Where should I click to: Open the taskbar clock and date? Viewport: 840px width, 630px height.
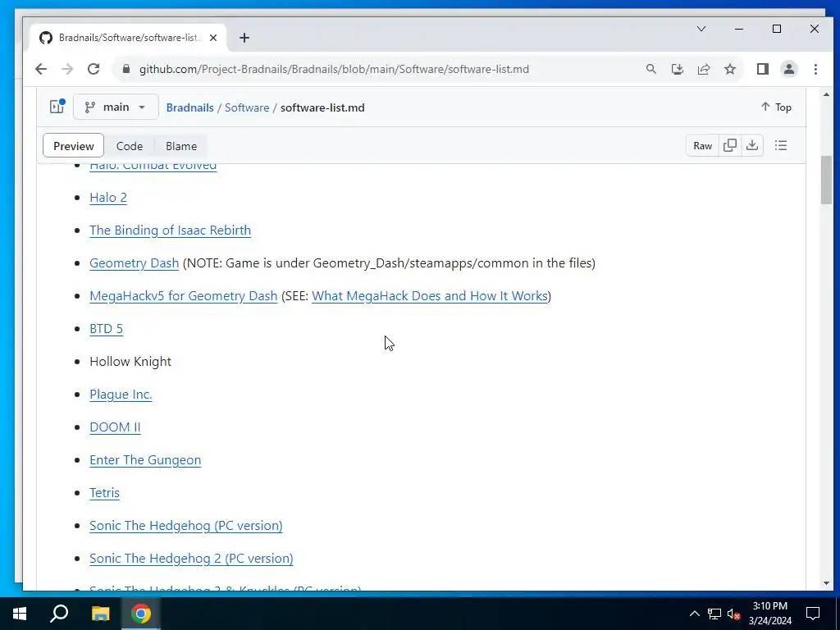click(x=769, y=614)
